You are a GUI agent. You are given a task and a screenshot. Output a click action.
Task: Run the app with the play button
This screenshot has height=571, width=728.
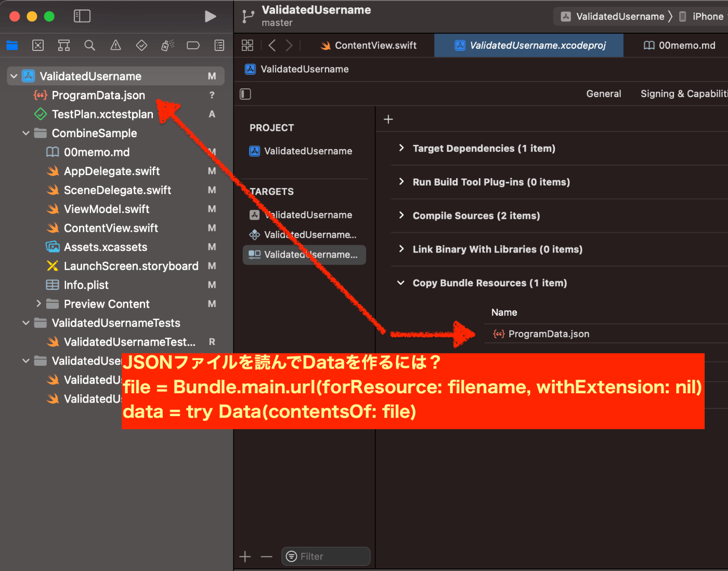(x=211, y=16)
